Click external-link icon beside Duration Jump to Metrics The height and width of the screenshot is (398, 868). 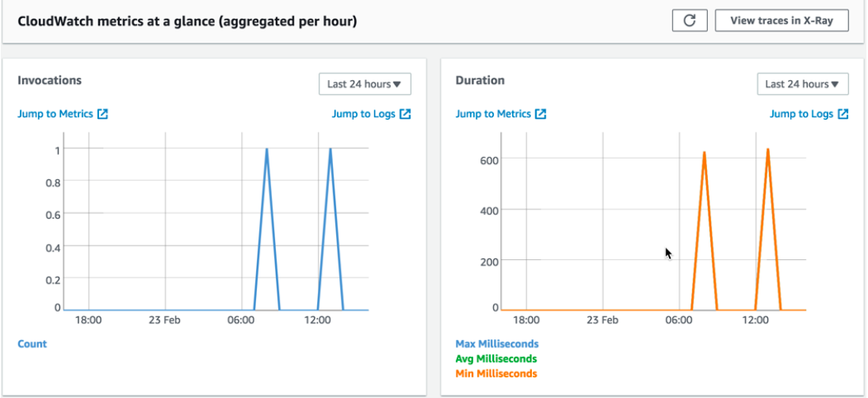(x=541, y=114)
